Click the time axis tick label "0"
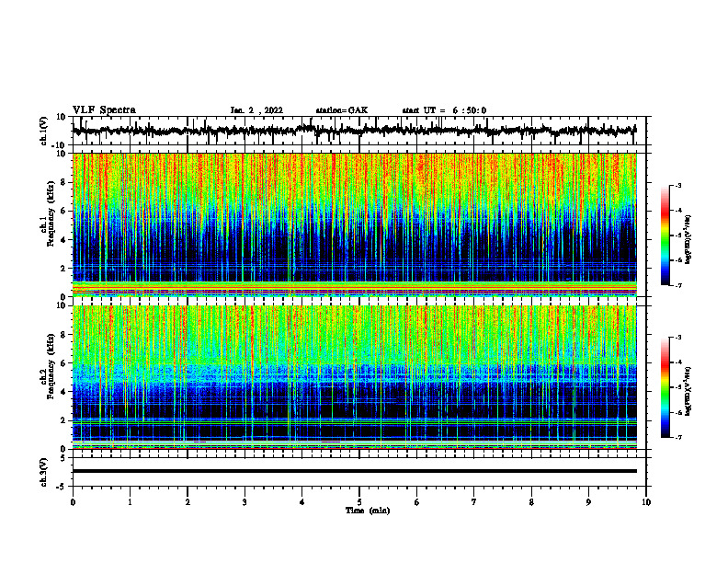The image size is (728, 563). [x=73, y=502]
